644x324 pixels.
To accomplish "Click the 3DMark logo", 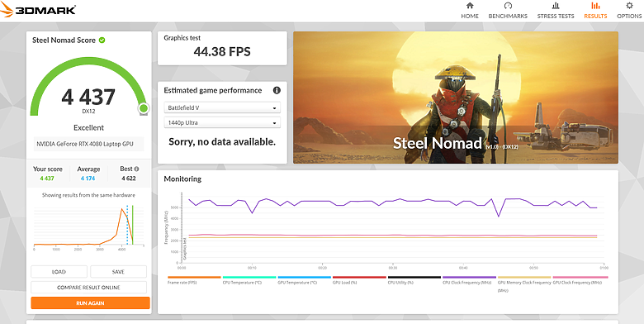I will click(38, 10).
